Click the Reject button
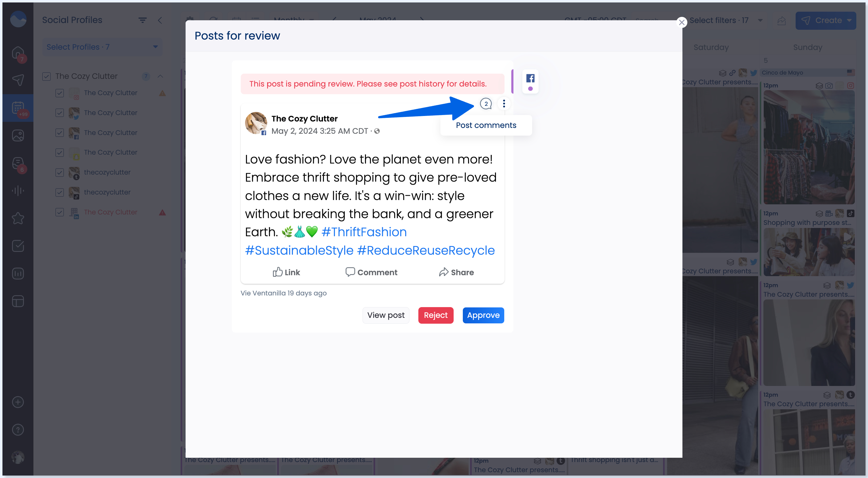The width and height of the screenshot is (868, 478). [436, 315]
